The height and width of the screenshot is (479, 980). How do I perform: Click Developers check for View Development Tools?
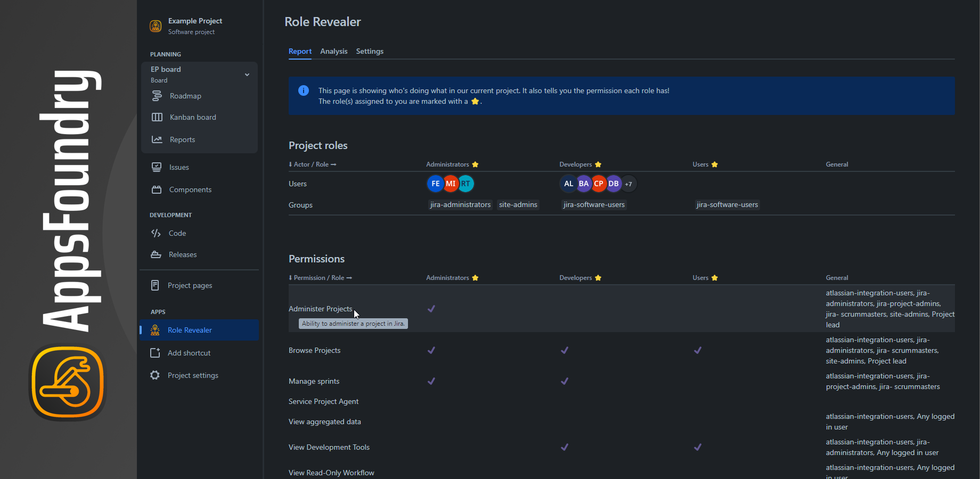click(565, 447)
